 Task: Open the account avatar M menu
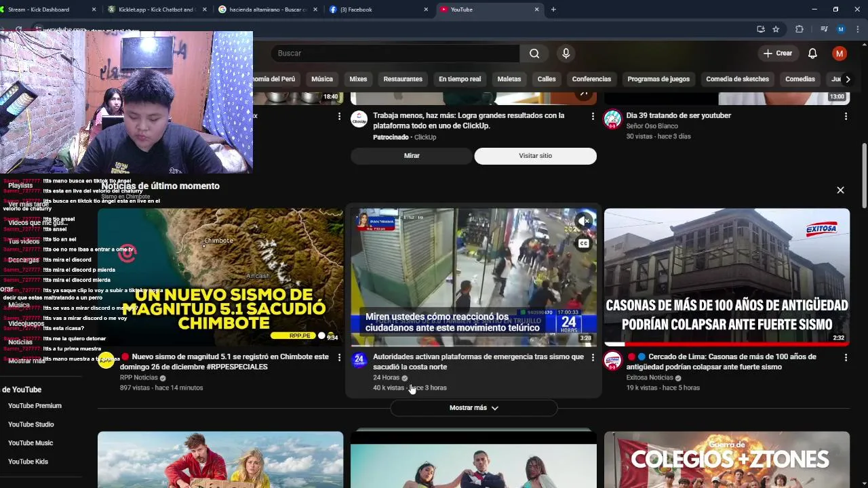840,53
